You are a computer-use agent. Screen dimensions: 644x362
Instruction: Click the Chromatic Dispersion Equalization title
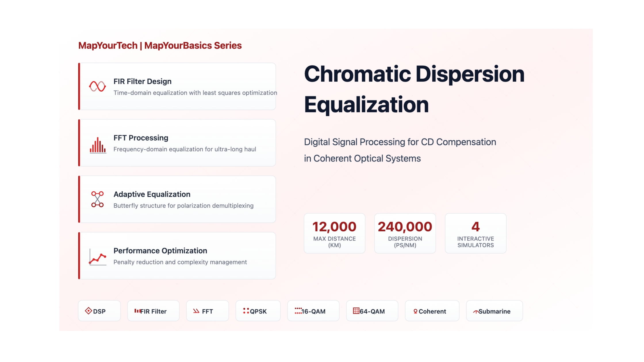[414, 89]
